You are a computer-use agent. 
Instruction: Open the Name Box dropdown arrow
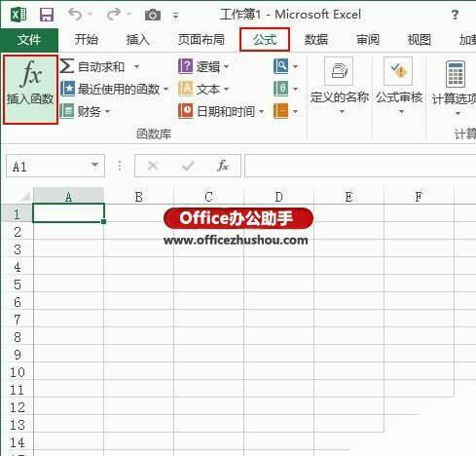[94, 165]
